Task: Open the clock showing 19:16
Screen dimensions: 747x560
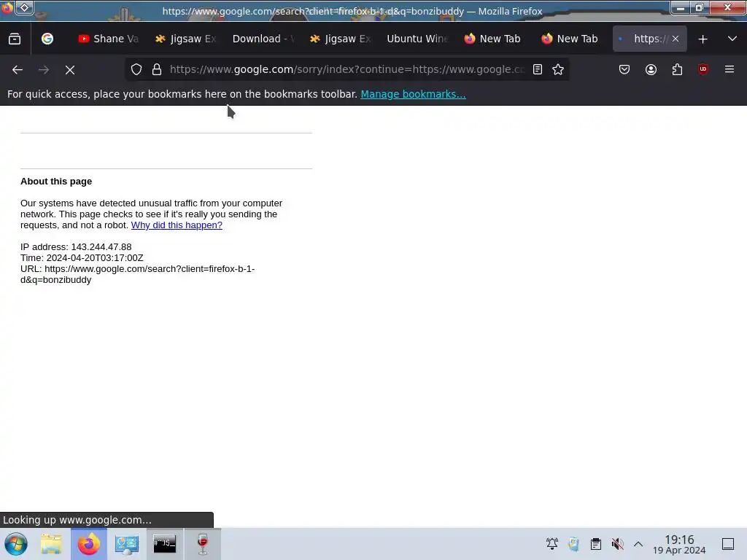Action: tap(679, 544)
